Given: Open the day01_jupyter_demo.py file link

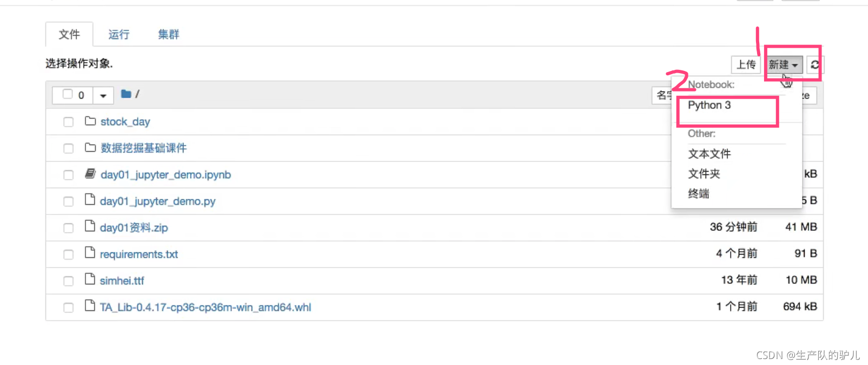Looking at the screenshot, I should (x=157, y=200).
